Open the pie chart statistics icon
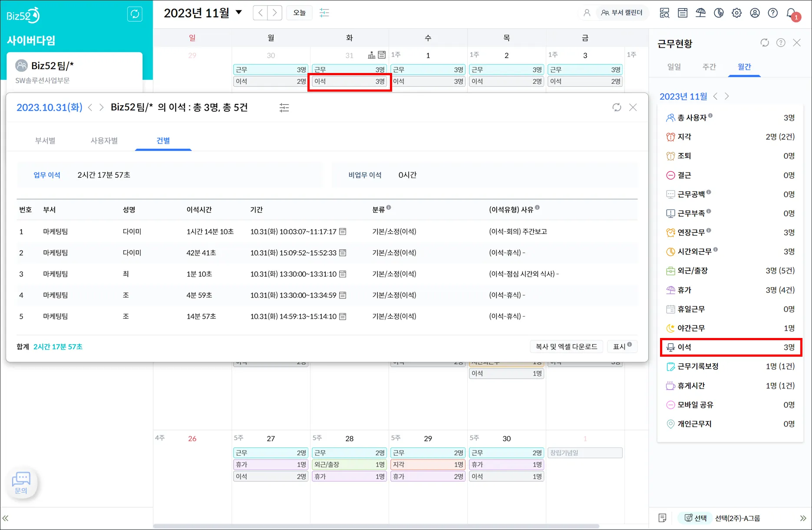The width and height of the screenshot is (812, 530). click(719, 13)
